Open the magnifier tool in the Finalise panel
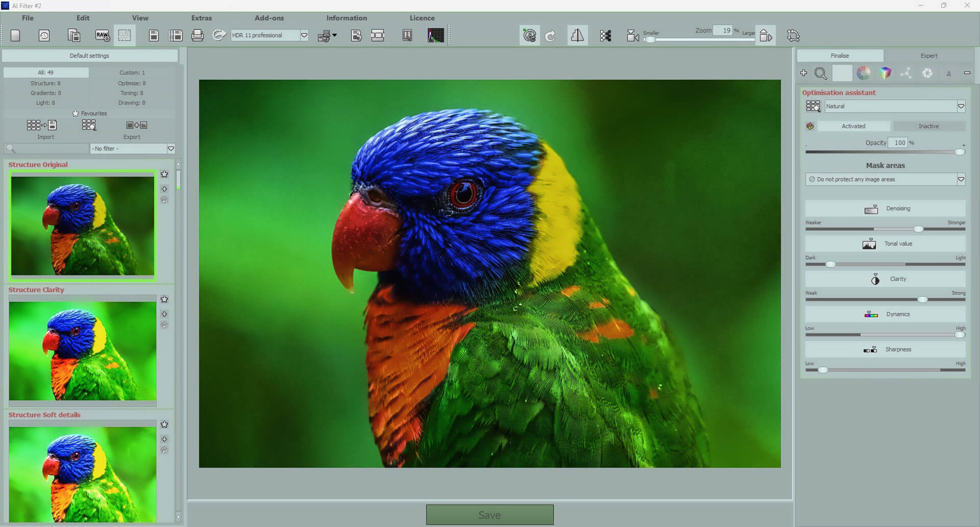980x527 pixels. (821, 73)
